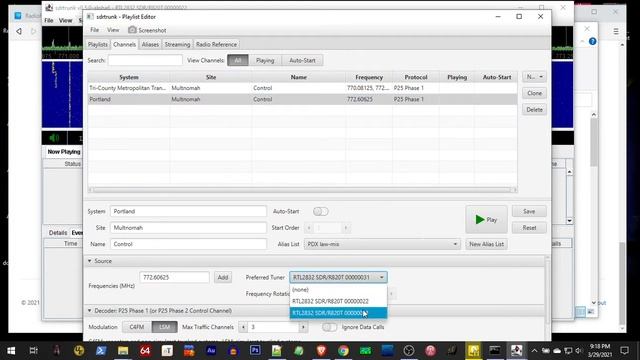Collapse the Source section
Image resolution: width=640 pixels, height=360 pixels.
[x=89, y=261]
